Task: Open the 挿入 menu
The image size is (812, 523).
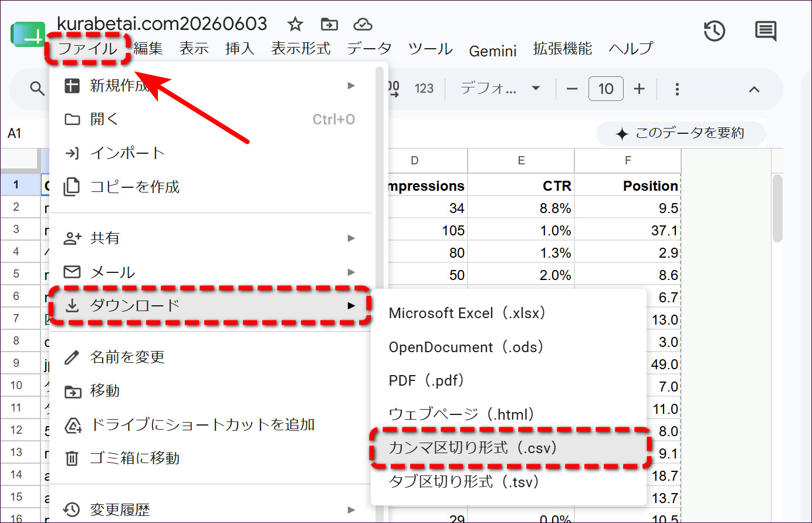Action: click(239, 49)
